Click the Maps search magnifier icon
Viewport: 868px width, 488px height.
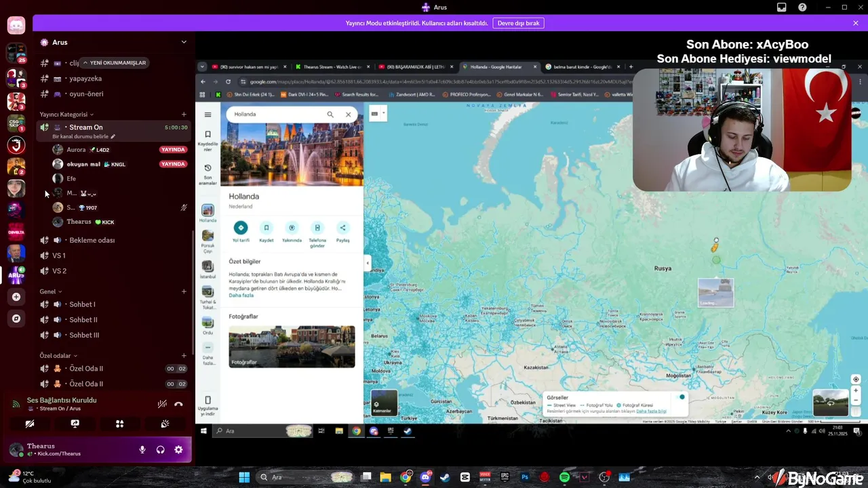pos(330,115)
